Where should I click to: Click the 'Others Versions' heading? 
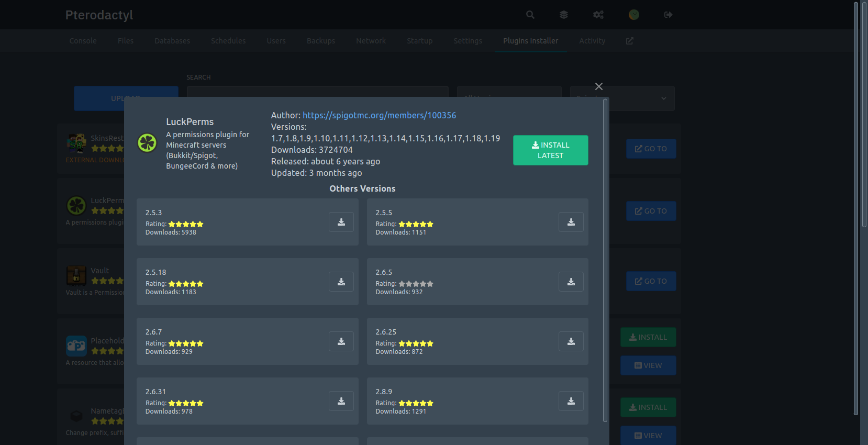tap(362, 188)
